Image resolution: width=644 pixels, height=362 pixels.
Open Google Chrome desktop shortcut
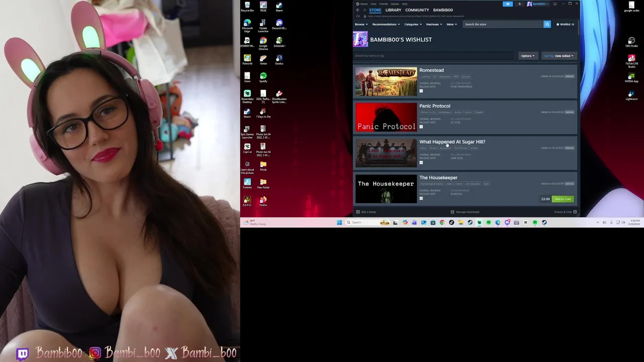pos(263,43)
